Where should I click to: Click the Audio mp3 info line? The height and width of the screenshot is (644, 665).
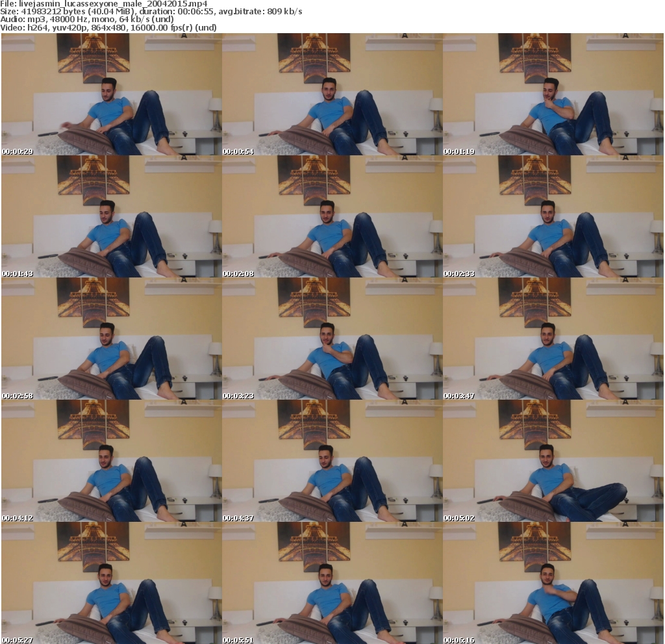pyautogui.click(x=87, y=19)
